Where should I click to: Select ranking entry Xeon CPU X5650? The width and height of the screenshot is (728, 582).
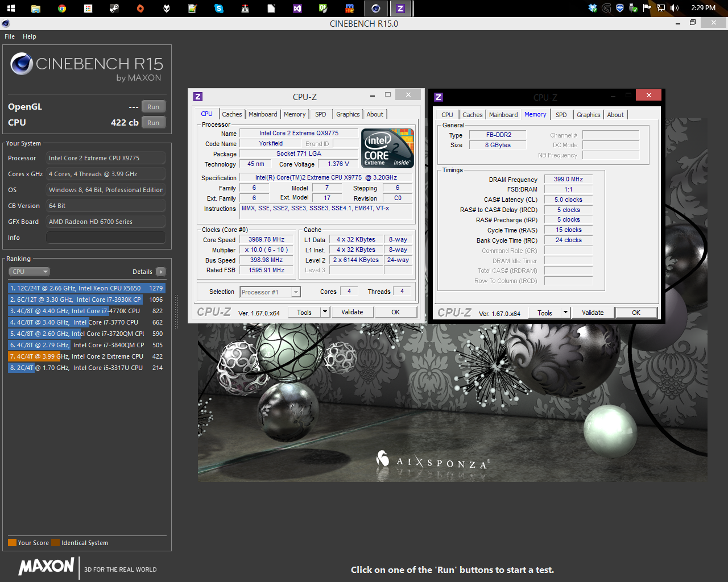pyautogui.click(x=86, y=288)
